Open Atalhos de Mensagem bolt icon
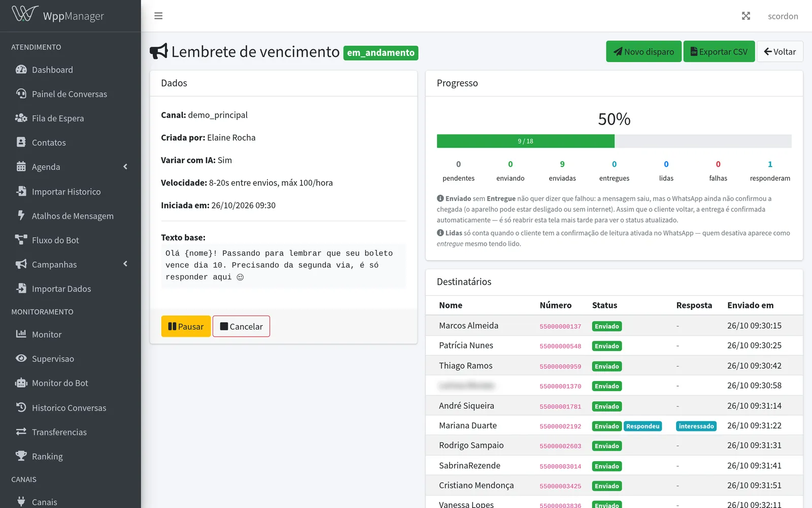812x508 pixels. 21,215
